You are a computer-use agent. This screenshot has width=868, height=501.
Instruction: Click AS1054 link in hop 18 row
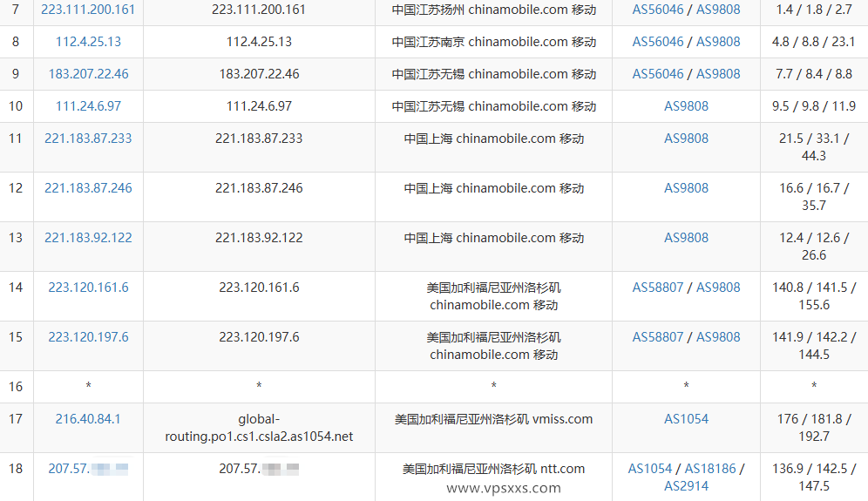tap(649, 469)
